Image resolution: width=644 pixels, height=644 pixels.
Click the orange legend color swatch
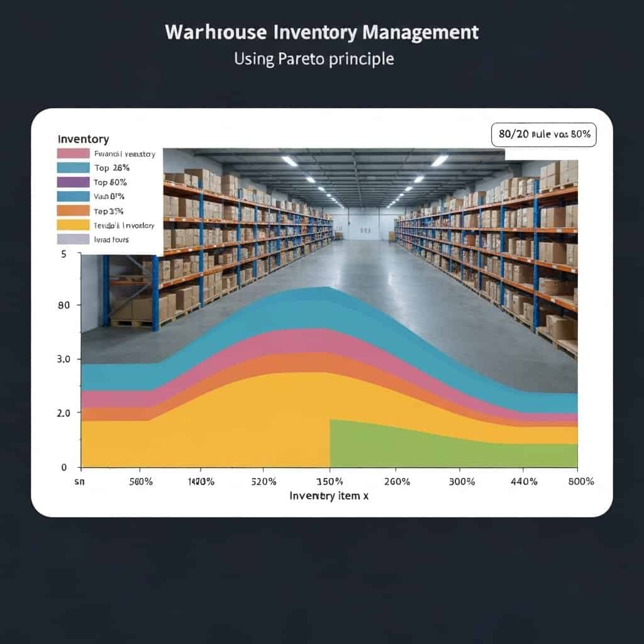(x=73, y=210)
